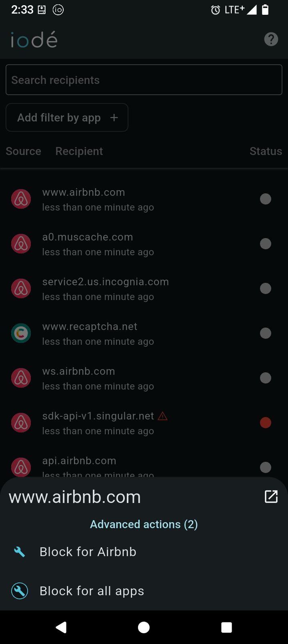Toggle status dot for ws.airbnb.com
This screenshot has height=644, width=288.
click(x=266, y=378)
